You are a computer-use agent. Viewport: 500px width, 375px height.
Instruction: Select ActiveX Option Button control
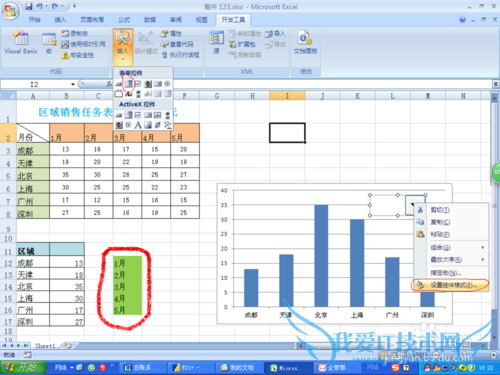click(x=128, y=125)
